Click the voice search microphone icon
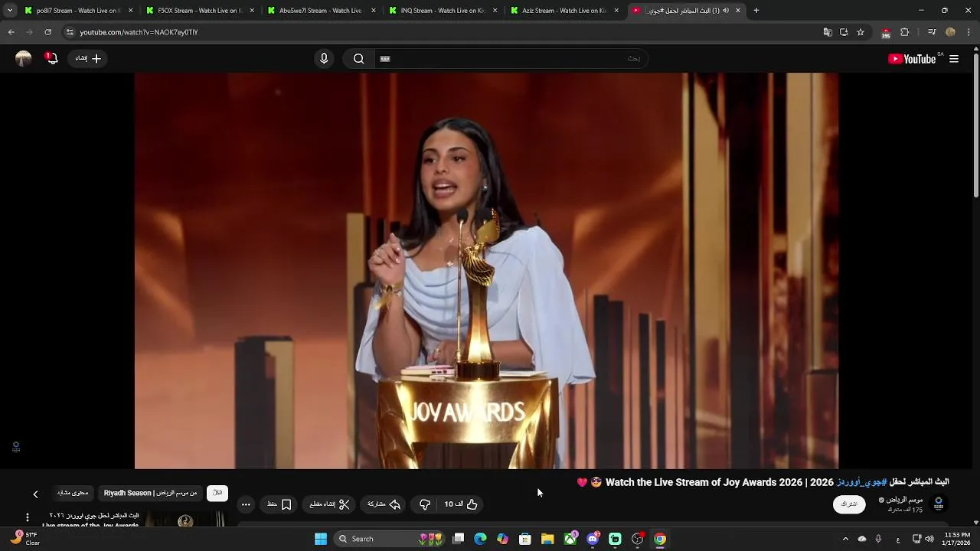Image resolution: width=980 pixels, height=551 pixels. click(x=324, y=59)
